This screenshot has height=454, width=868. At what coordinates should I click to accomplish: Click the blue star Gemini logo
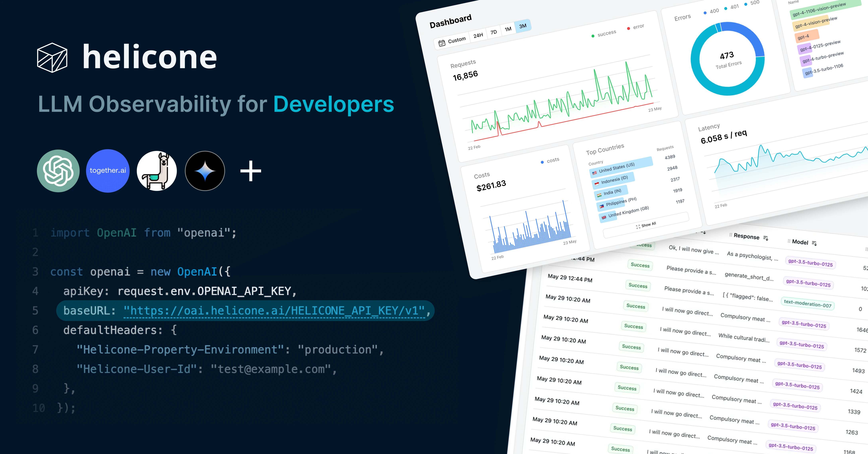(x=205, y=171)
